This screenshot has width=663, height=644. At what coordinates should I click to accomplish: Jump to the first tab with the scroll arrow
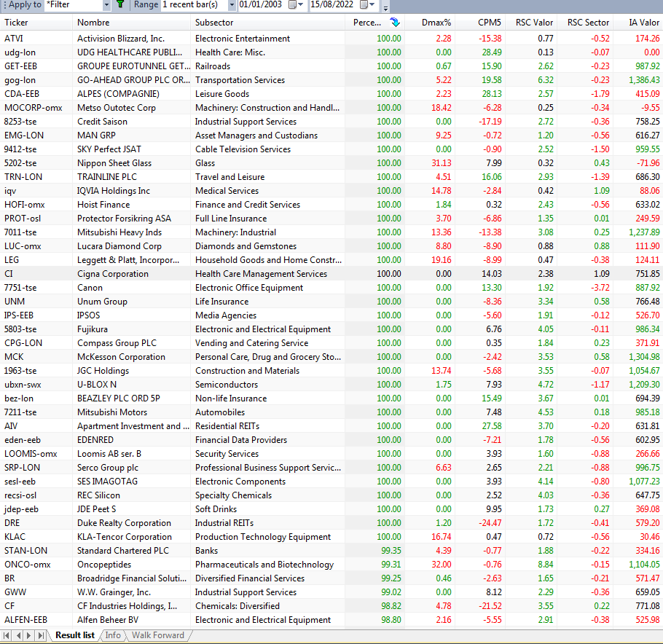click(x=7, y=635)
